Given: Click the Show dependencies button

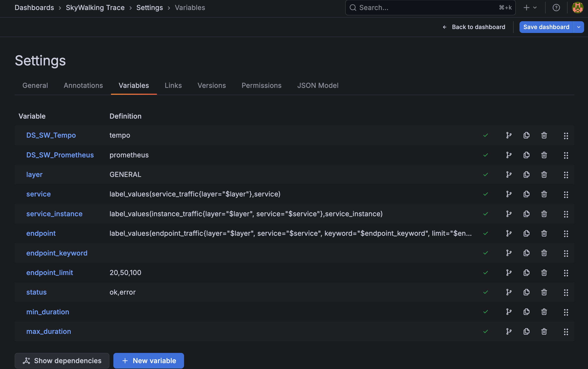Looking at the screenshot, I should pos(62,360).
